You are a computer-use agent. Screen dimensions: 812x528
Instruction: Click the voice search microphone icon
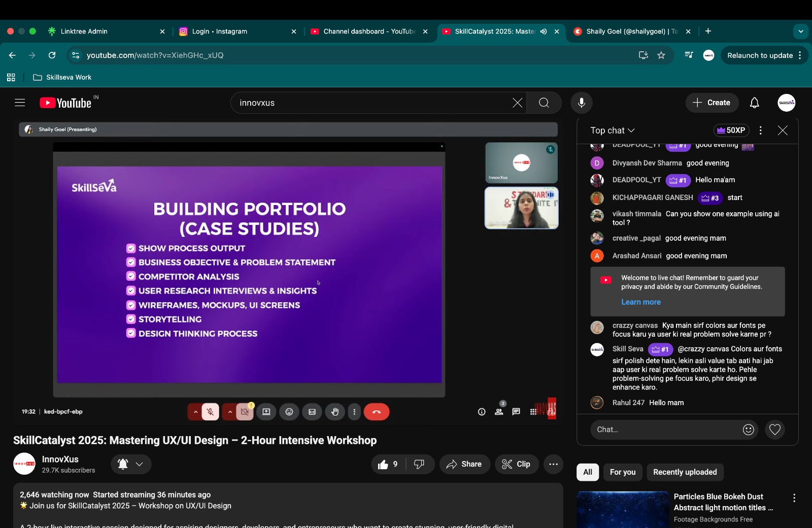582,103
